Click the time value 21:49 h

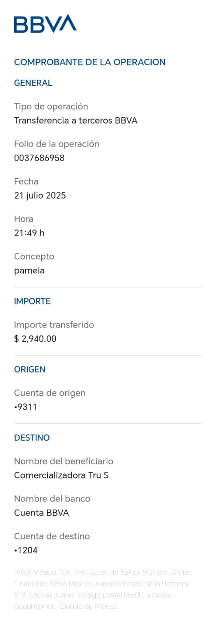pos(29,233)
